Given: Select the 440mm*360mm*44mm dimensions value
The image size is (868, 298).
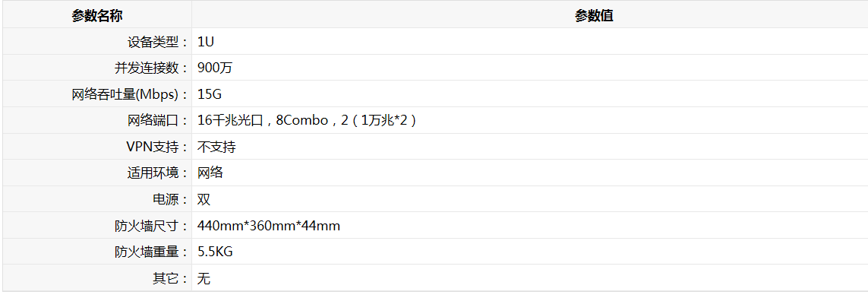Looking at the screenshot, I should (269, 226).
